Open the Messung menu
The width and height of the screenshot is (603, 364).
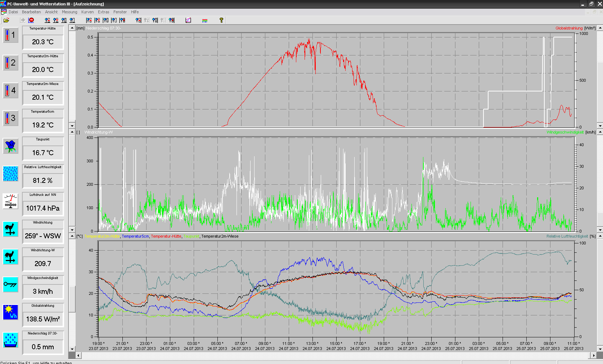[x=69, y=12]
